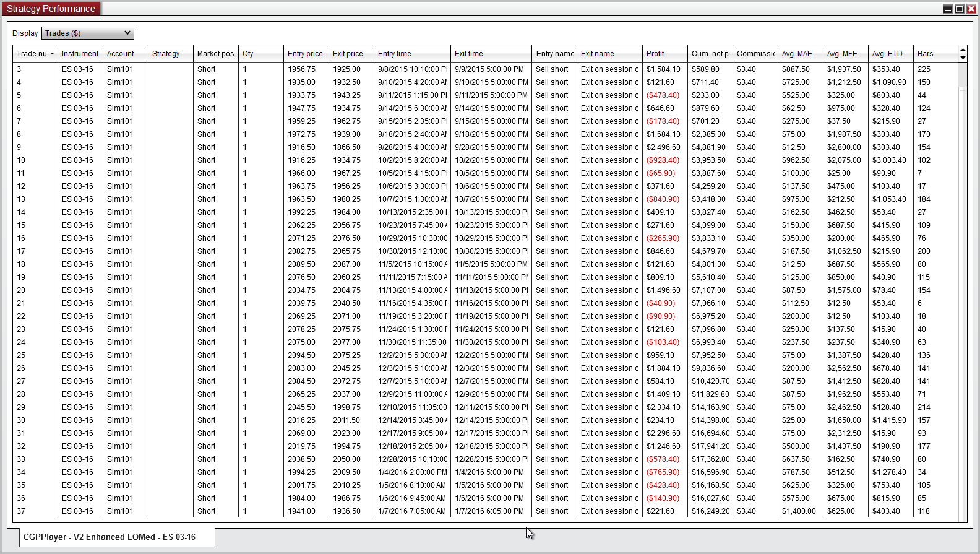The image size is (980, 554).
Task: Click the Account column header
Action: [x=126, y=54]
